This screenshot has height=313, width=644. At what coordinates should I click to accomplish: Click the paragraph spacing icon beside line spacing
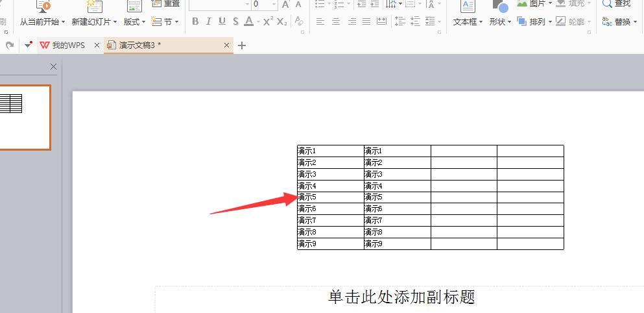click(415, 21)
